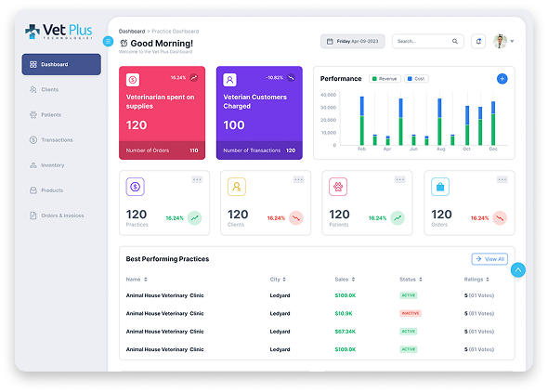Collapse sidebar with the blue hamburger button
The image size is (548, 392).
(x=108, y=41)
